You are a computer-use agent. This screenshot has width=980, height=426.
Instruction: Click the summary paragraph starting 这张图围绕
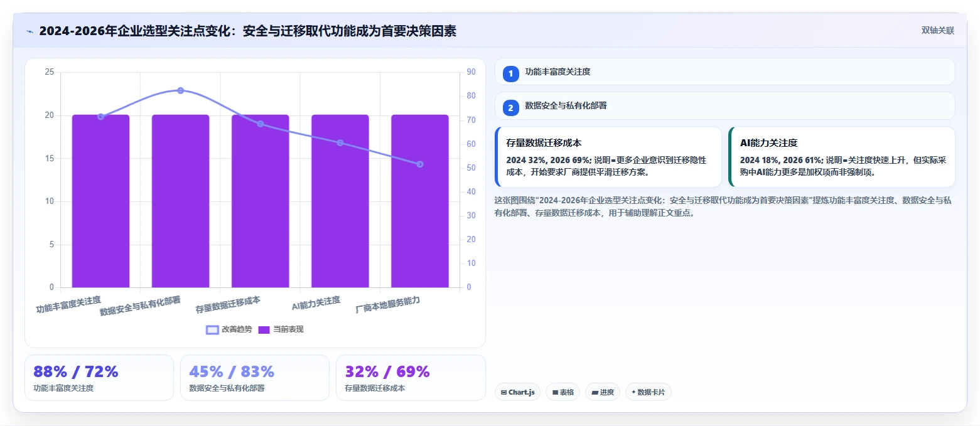pos(723,206)
